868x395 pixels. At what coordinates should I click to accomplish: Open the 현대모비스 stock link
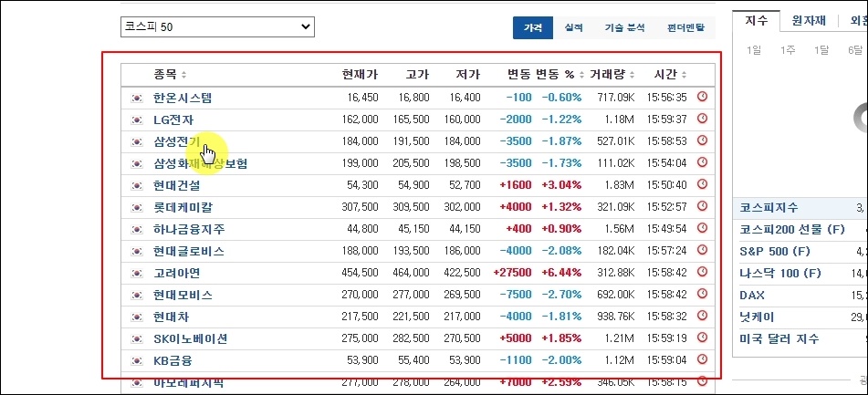coord(183,295)
